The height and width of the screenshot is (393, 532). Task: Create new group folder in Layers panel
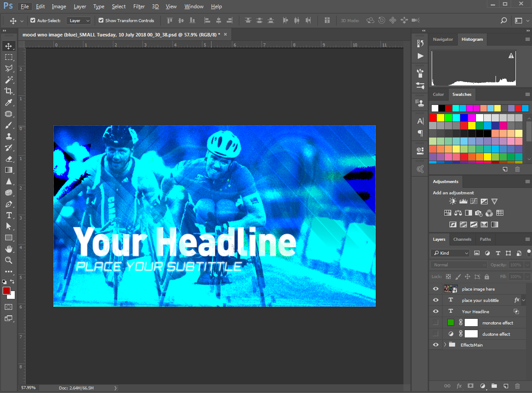(494, 386)
